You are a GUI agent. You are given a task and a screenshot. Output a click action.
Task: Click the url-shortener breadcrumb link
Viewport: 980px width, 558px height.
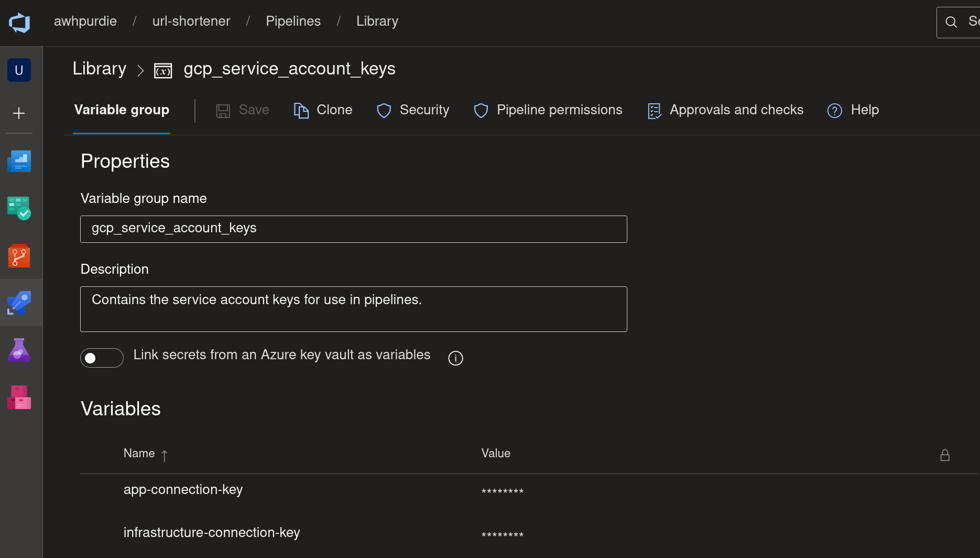click(x=191, y=21)
